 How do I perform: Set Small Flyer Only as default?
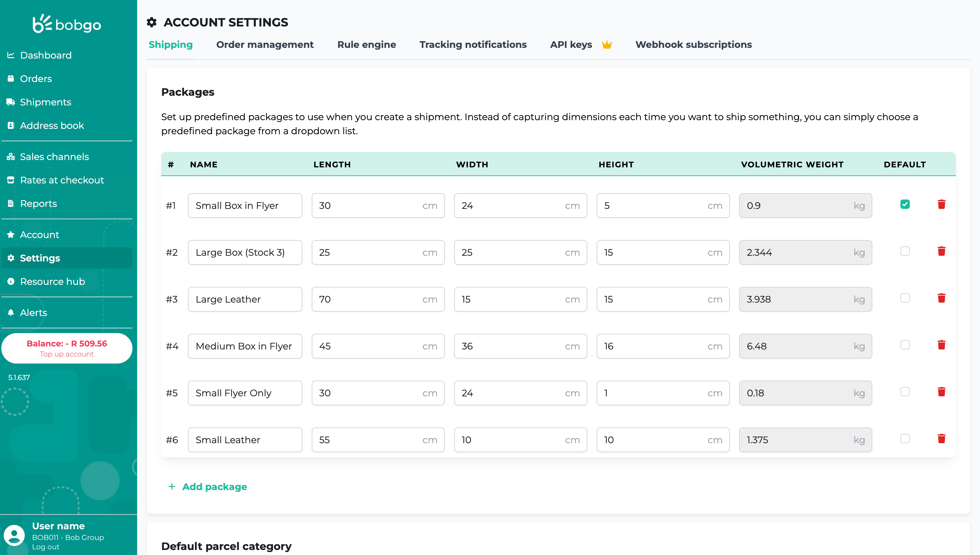click(905, 392)
